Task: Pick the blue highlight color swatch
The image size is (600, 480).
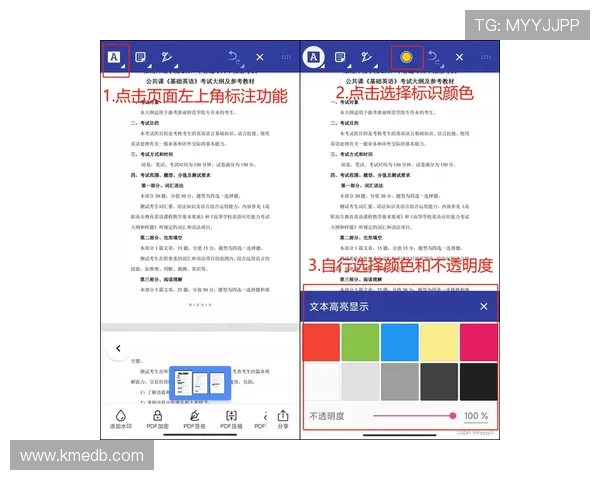Action: tap(399, 342)
